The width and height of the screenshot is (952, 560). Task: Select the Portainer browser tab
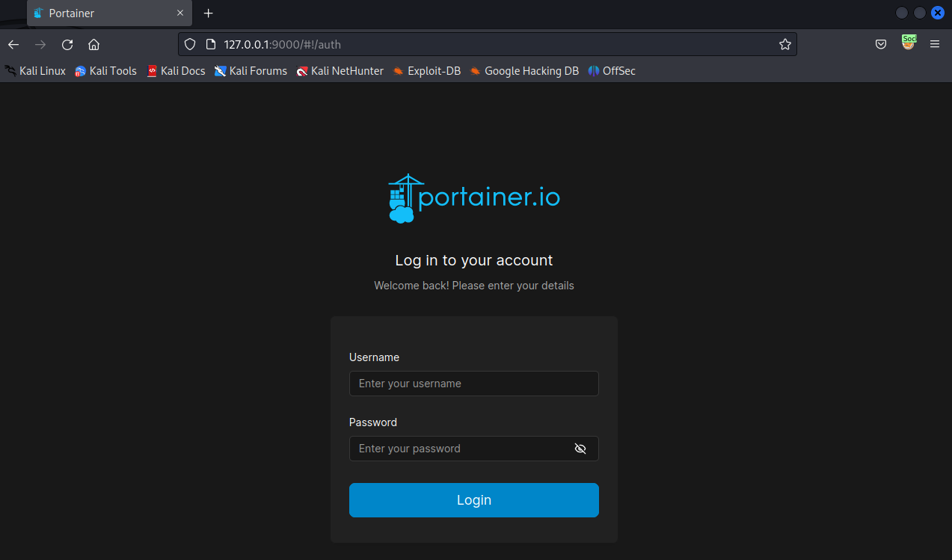[x=109, y=13]
